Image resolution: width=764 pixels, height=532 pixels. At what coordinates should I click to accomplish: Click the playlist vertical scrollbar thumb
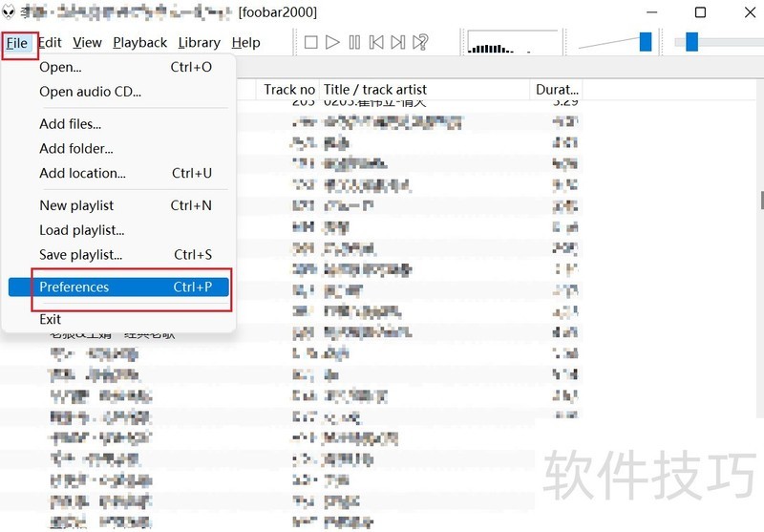coord(761,201)
